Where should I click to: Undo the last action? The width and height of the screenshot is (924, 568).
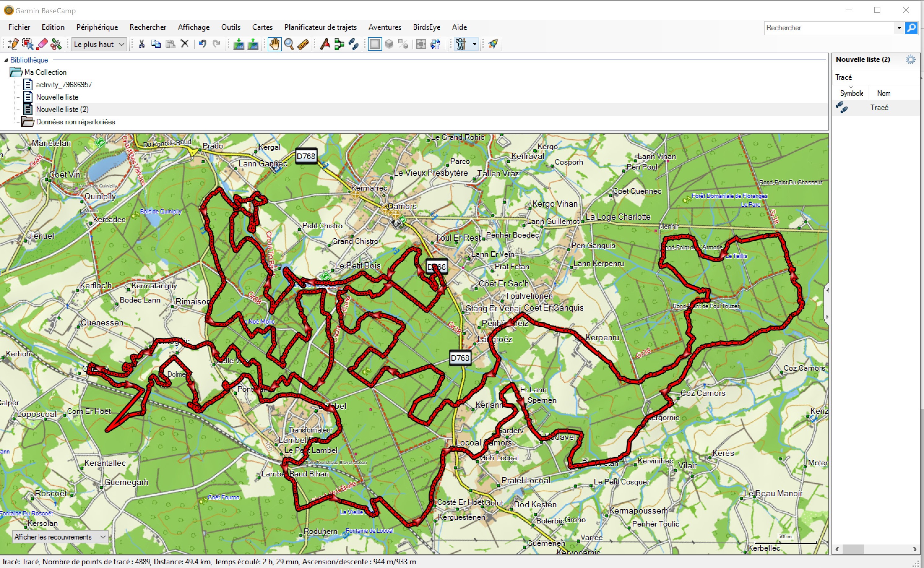(x=203, y=44)
